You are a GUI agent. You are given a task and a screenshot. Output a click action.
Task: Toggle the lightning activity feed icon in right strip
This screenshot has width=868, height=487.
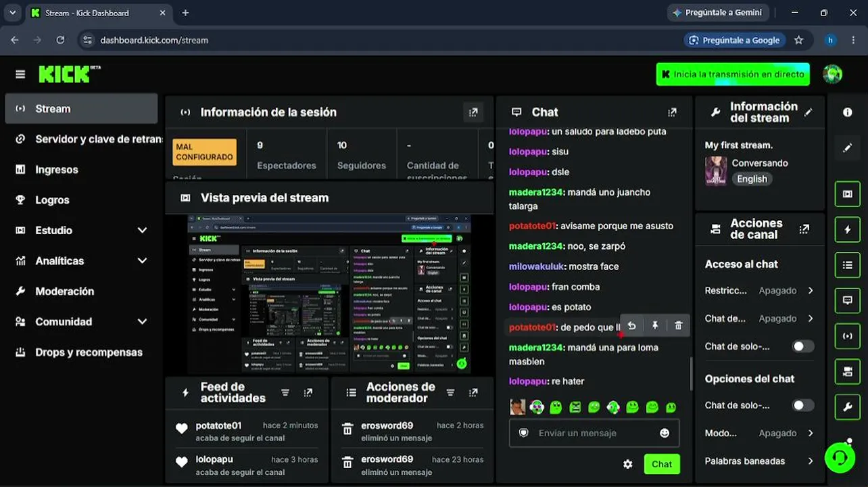pyautogui.click(x=848, y=229)
